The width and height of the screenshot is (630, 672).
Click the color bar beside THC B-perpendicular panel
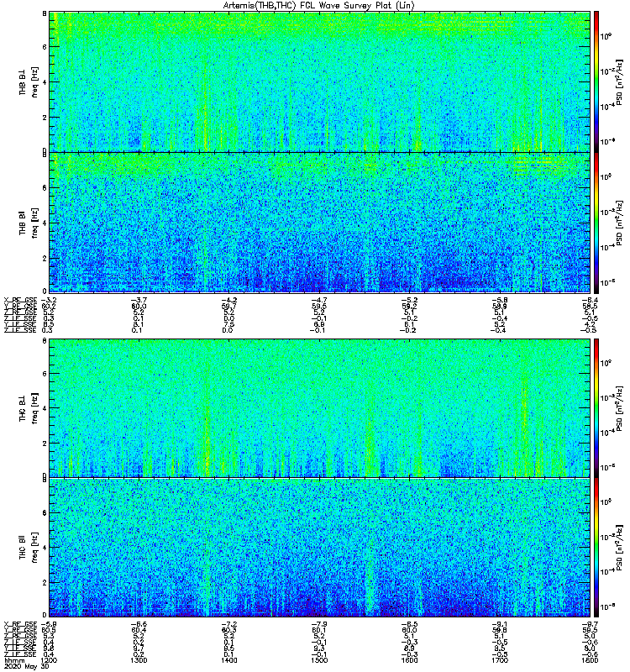click(596, 408)
